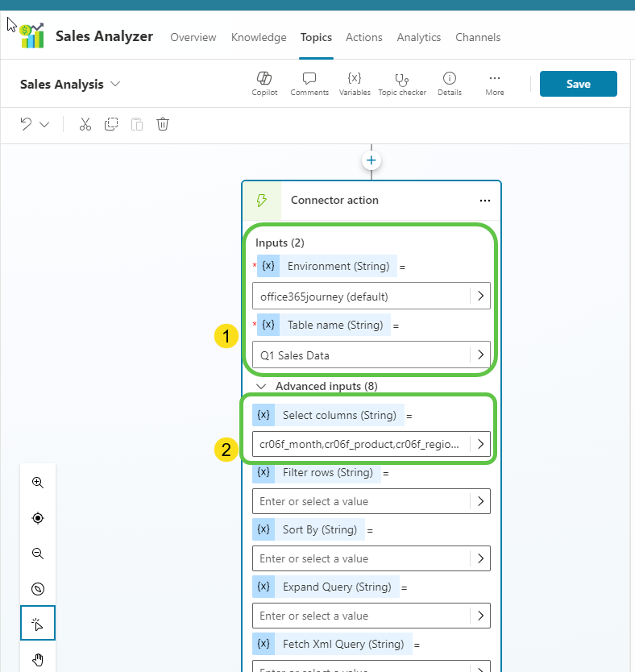Open the Connector action overflow menu
Viewport: 635px width, 672px height.
pyautogui.click(x=485, y=200)
